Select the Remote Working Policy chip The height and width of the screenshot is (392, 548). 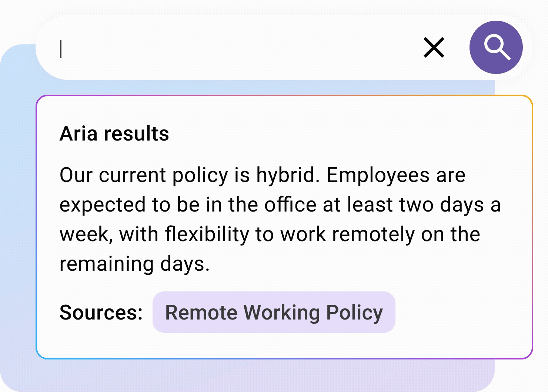tap(274, 312)
